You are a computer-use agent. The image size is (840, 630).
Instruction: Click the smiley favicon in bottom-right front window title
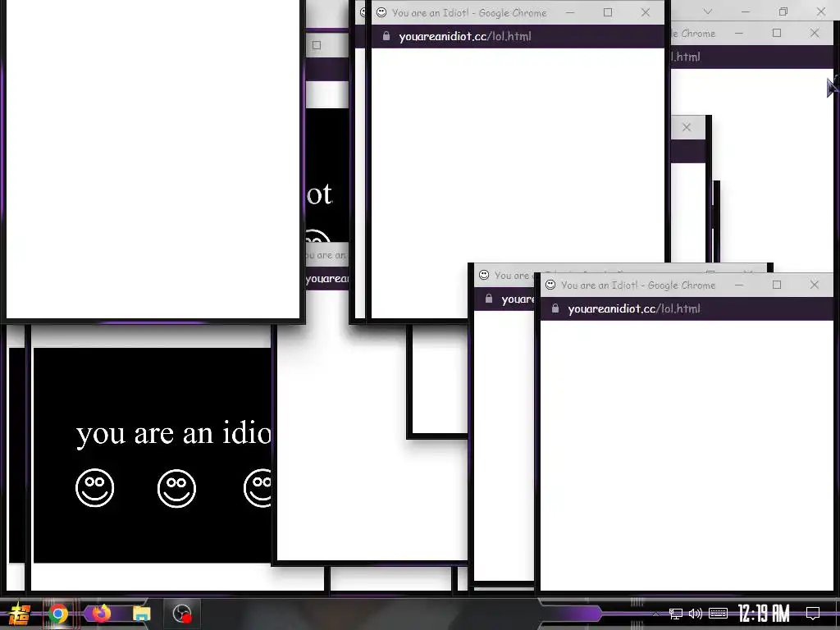tap(550, 285)
